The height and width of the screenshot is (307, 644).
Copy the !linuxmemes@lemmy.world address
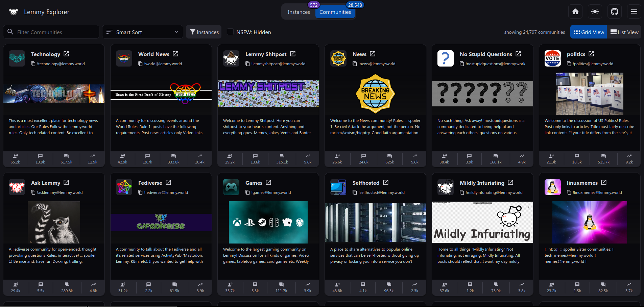(x=569, y=193)
